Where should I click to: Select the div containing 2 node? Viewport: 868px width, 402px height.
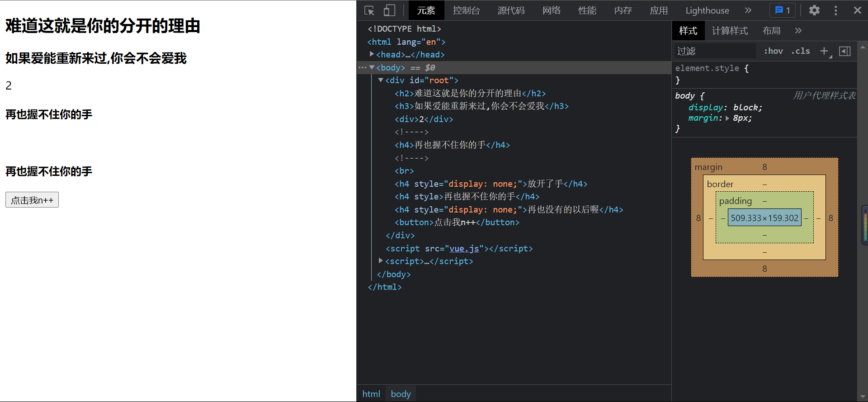[x=424, y=119]
